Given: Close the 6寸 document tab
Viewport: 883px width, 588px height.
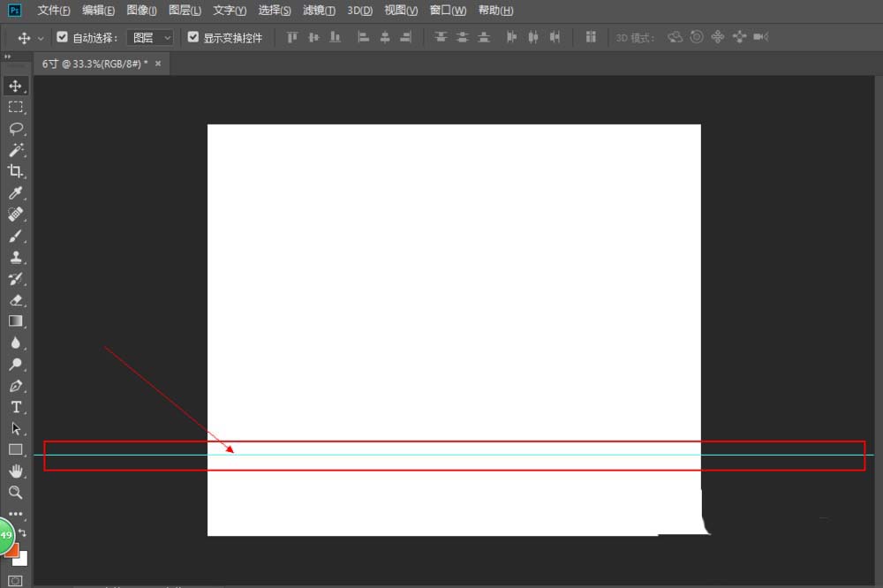Looking at the screenshot, I should coord(158,64).
